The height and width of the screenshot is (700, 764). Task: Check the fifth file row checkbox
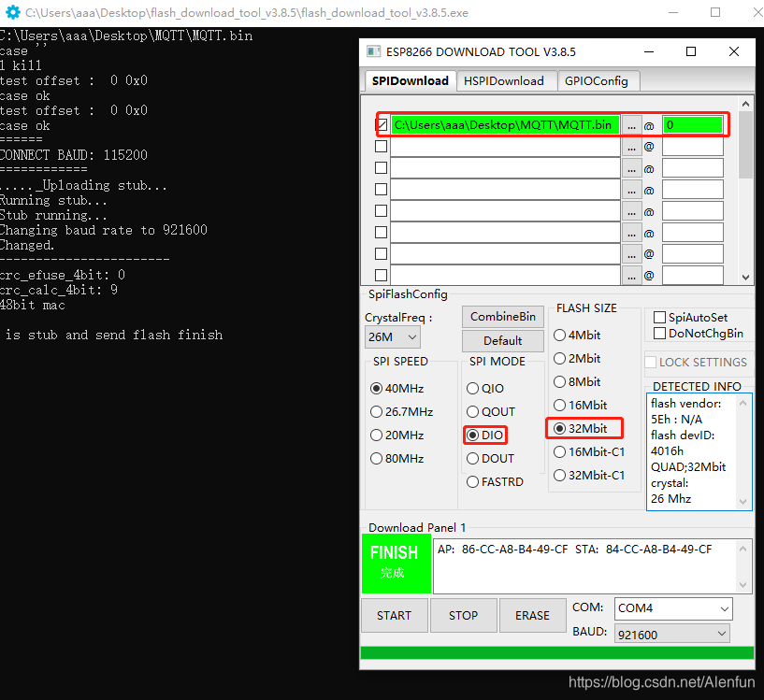pos(381,211)
